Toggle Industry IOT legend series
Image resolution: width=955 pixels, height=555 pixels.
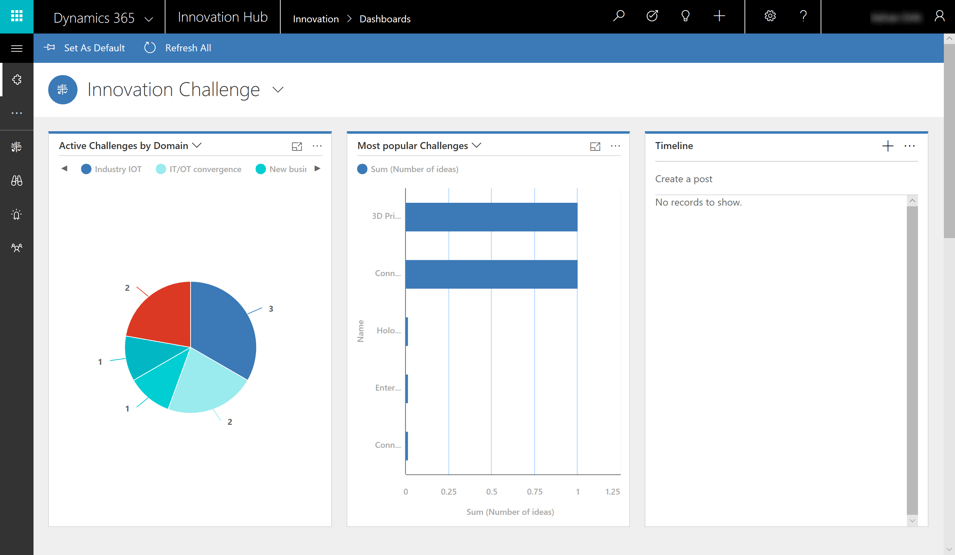click(111, 169)
